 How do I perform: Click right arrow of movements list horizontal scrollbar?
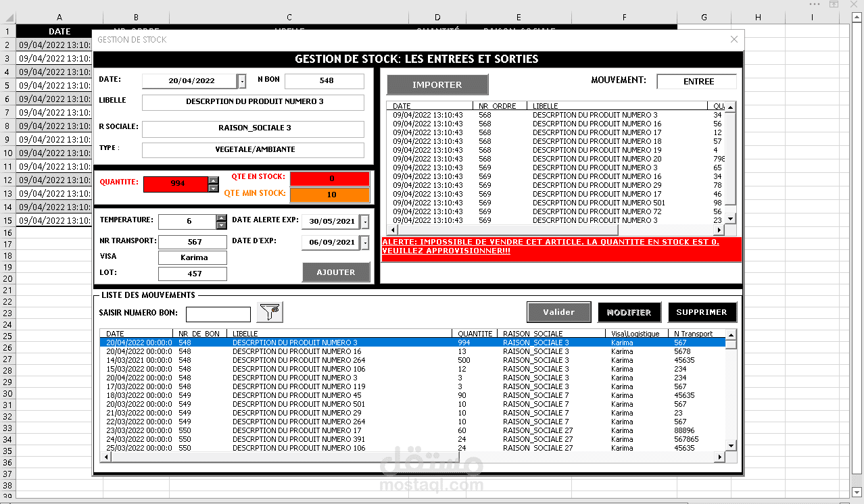(721, 457)
